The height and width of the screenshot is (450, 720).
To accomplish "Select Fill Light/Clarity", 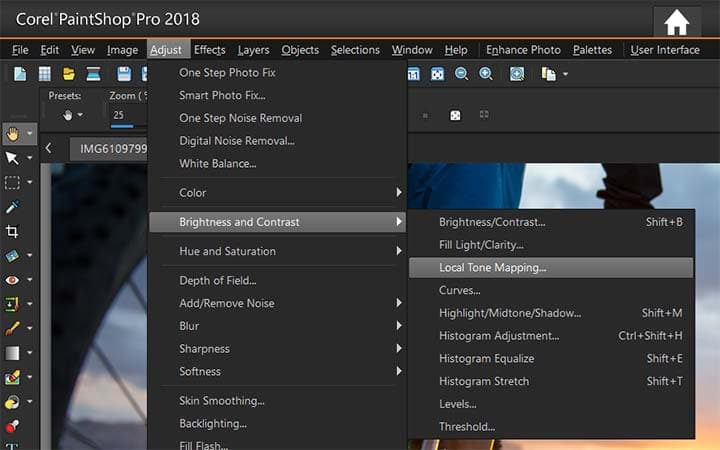I will point(551,245).
